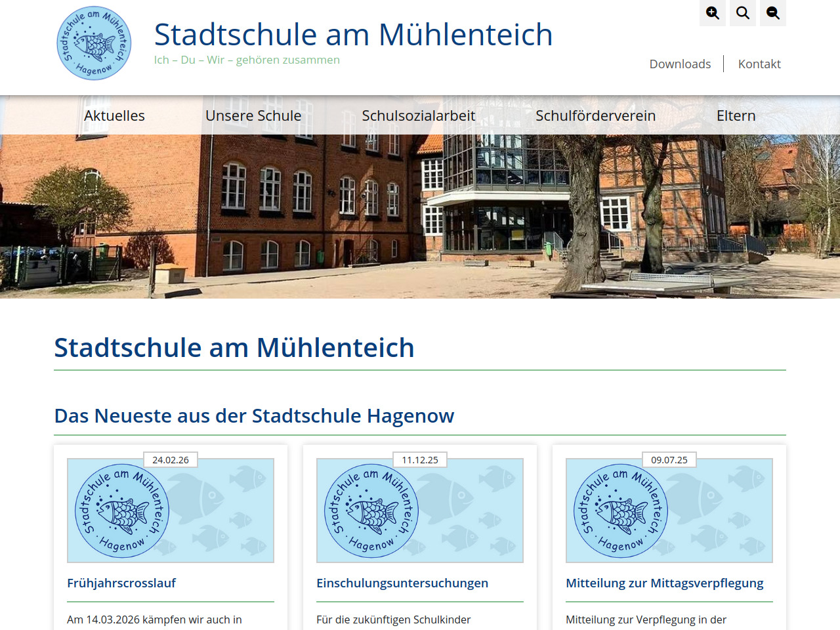Click the zoom in magnifier icon
Viewport: 840px width, 630px height.
[x=713, y=13]
